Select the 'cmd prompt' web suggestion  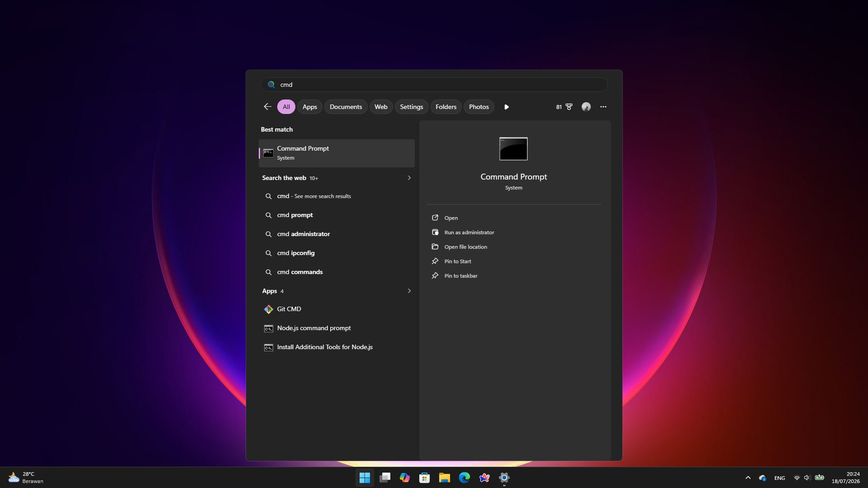tap(337, 215)
